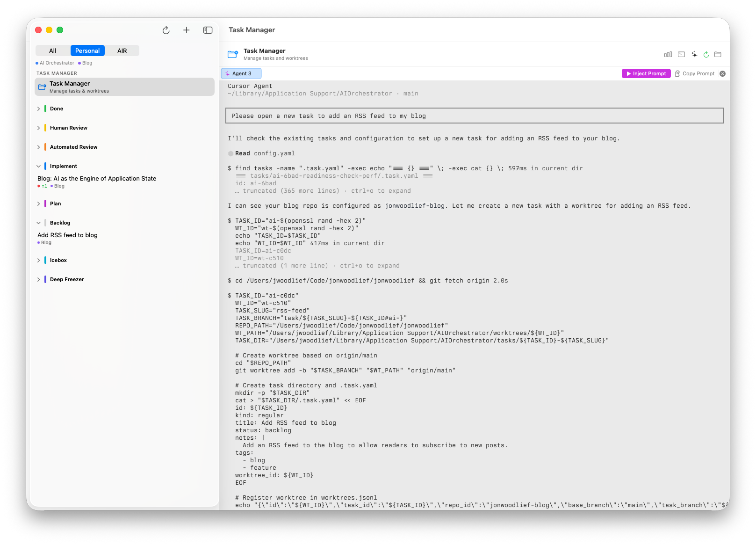The image size is (756, 545).
Task: Expand the Human Review group
Action: point(38,128)
